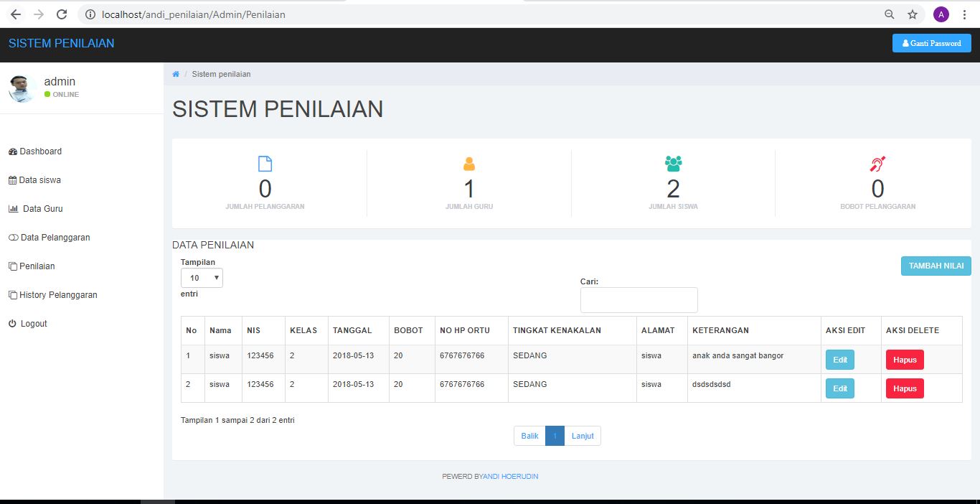Click the Cari search field
Viewport: 980px width, 504px height.
pos(639,300)
